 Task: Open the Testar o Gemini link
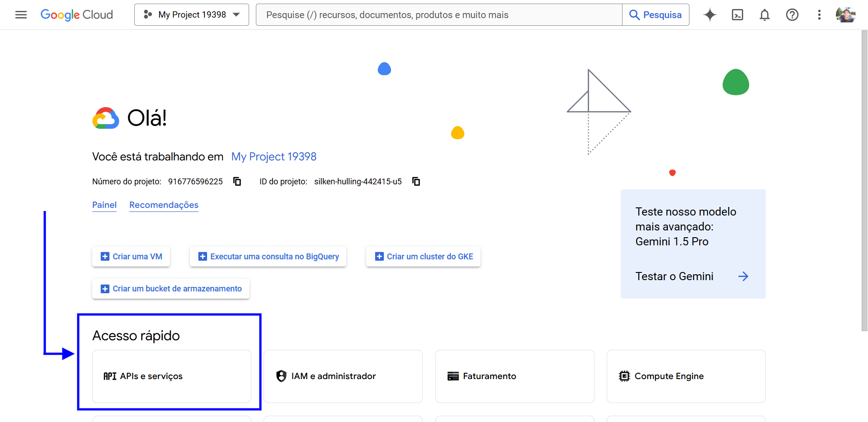pos(675,277)
